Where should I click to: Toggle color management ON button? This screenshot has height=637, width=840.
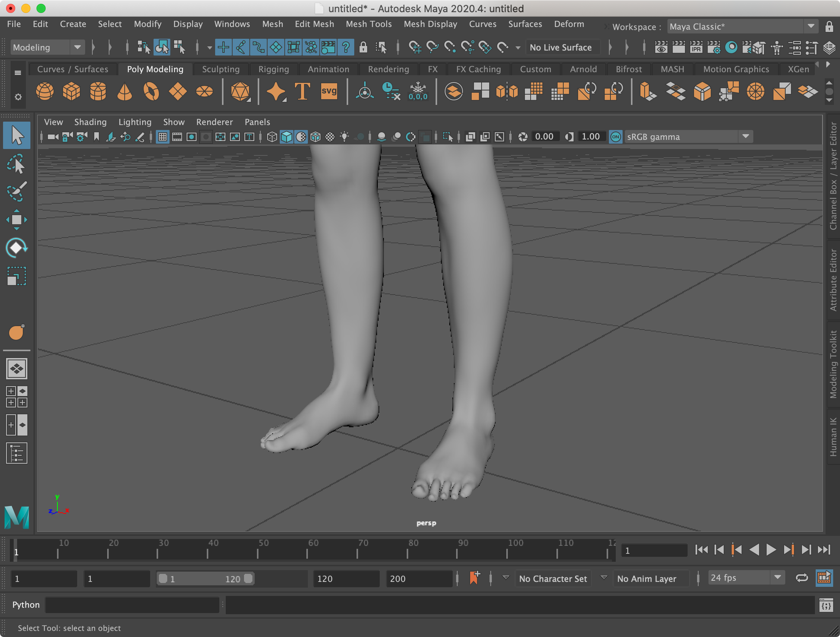pyautogui.click(x=615, y=137)
